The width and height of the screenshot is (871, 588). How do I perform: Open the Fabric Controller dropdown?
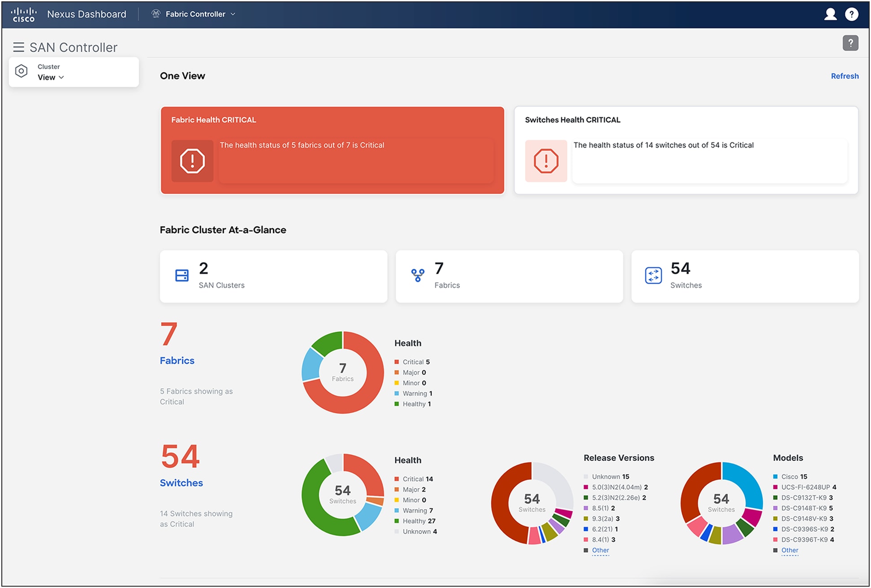coord(200,14)
